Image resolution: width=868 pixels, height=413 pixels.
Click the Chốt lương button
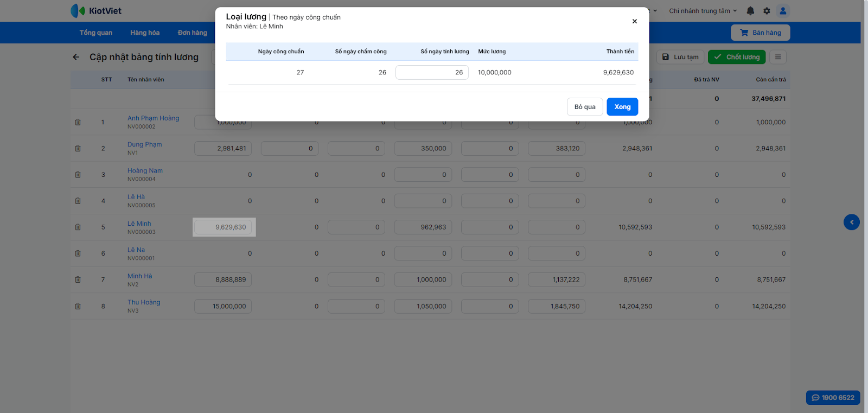(x=736, y=57)
